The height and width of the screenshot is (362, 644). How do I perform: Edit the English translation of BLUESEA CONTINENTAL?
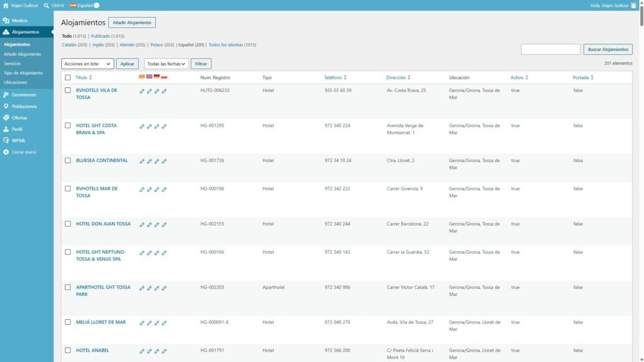(149, 162)
